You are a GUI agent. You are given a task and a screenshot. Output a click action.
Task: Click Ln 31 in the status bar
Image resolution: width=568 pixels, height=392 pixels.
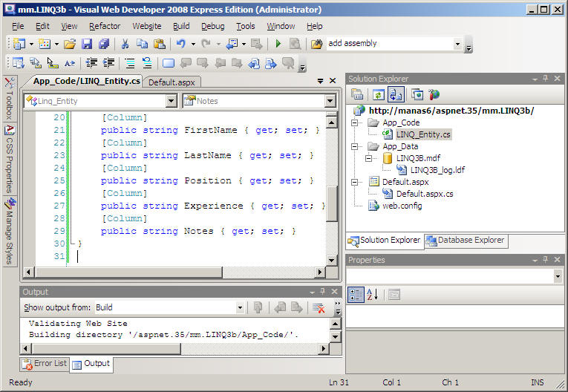click(339, 382)
